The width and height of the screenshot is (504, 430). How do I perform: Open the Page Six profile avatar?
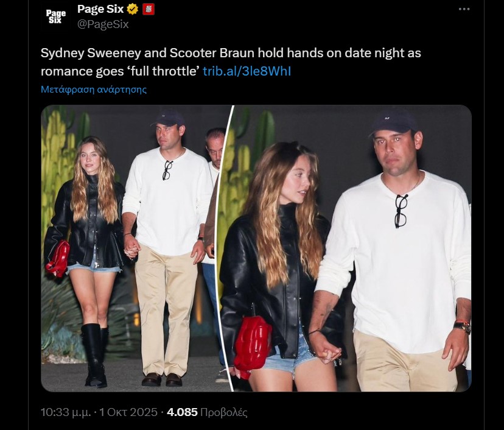tap(56, 16)
